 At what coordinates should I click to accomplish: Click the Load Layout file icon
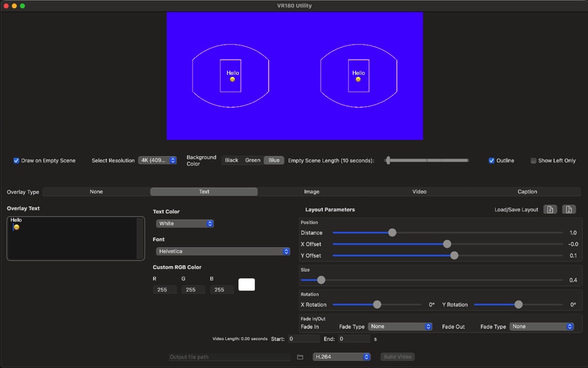pyautogui.click(x=550, y=209)
